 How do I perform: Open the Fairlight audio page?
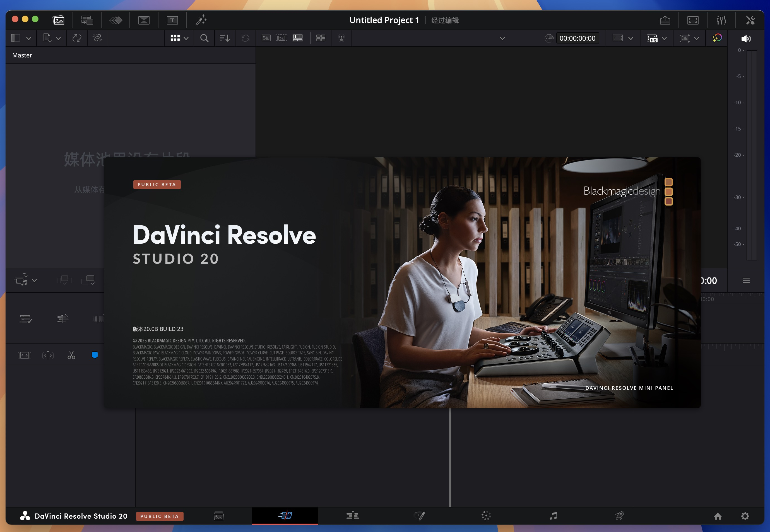tap(553, 516)
